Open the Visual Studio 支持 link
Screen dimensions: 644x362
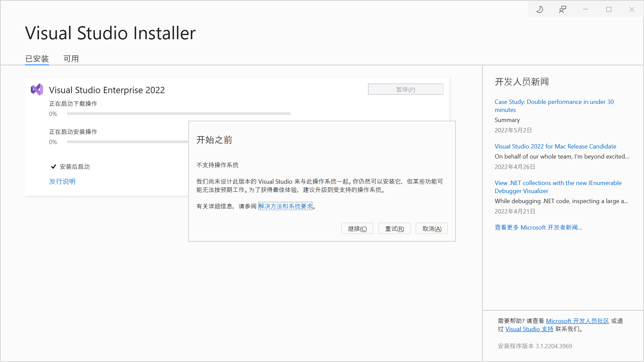[x=529, y=329]
